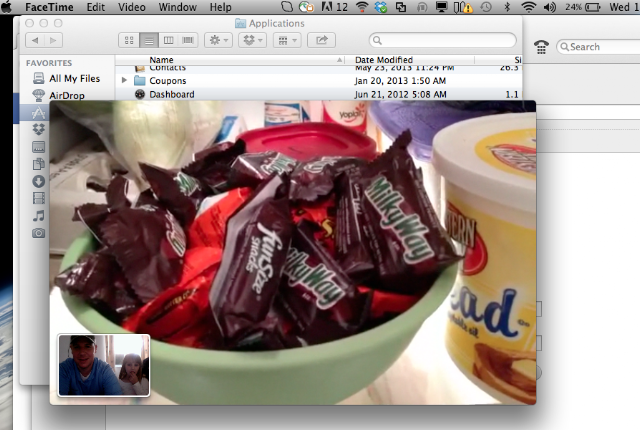Select the Documents sidebar icon

[x=38, y=164]
